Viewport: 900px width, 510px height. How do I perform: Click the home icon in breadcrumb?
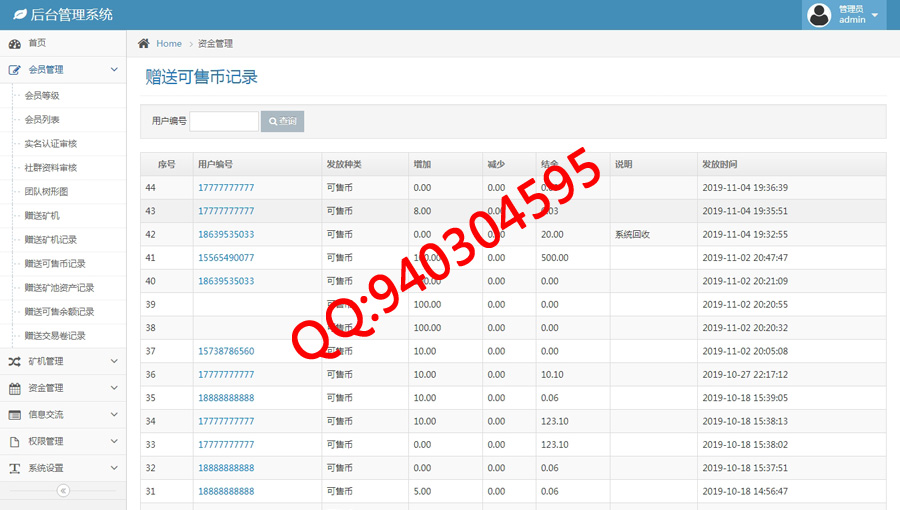pos(144,43)
